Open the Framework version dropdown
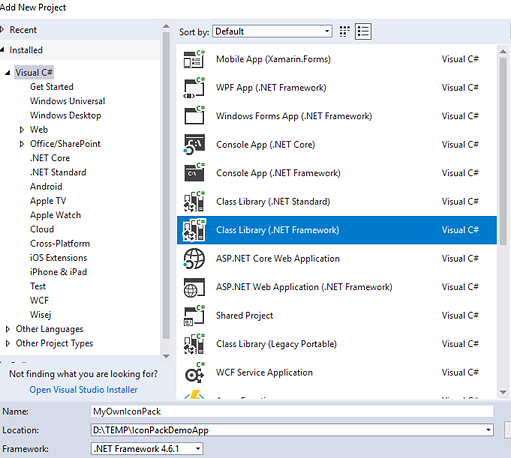The image size is (511, 458). 147,449
